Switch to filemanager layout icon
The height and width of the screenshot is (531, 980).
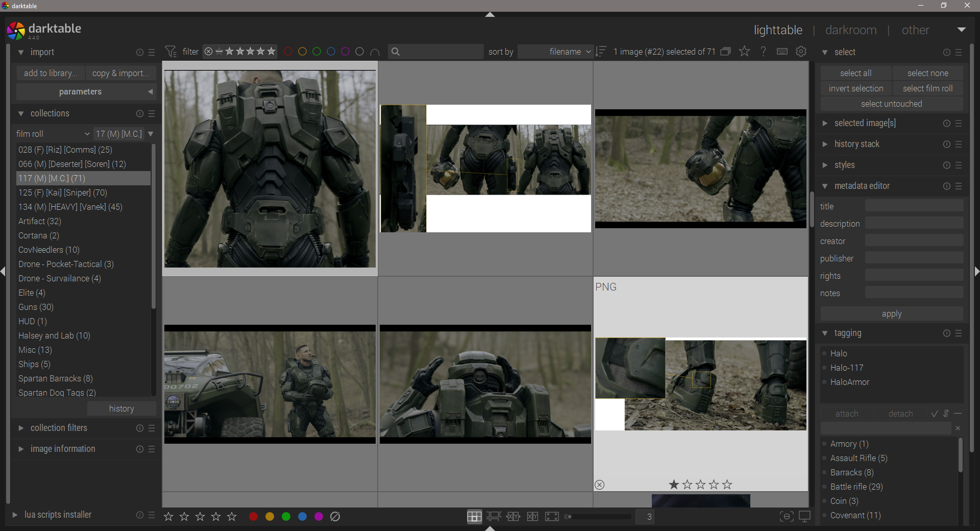[x=474, y=517]
